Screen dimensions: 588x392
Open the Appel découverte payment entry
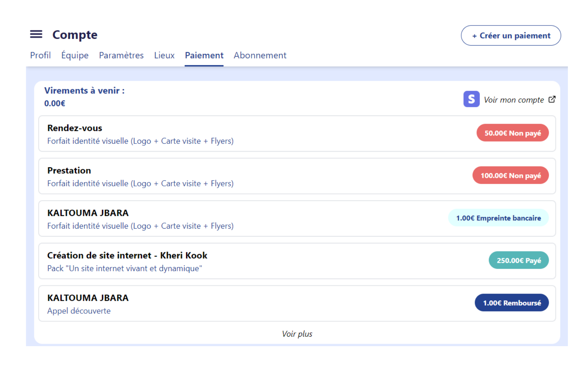247,304
